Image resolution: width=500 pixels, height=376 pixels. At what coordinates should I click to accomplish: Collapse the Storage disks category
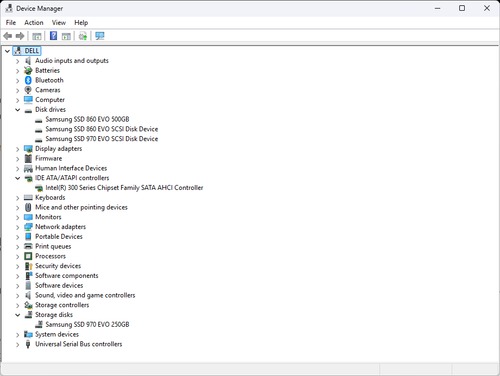[x=18, y=315]
